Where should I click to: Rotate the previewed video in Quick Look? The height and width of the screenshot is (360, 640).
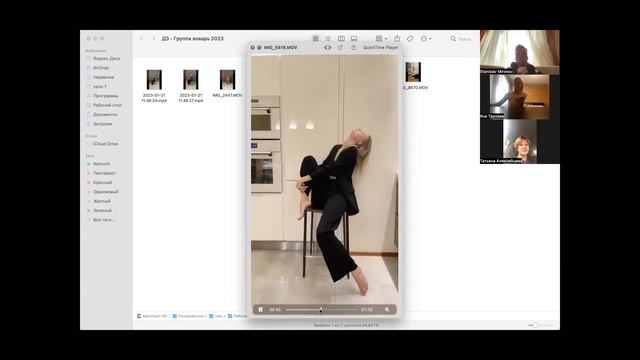(x=340, y=48)
